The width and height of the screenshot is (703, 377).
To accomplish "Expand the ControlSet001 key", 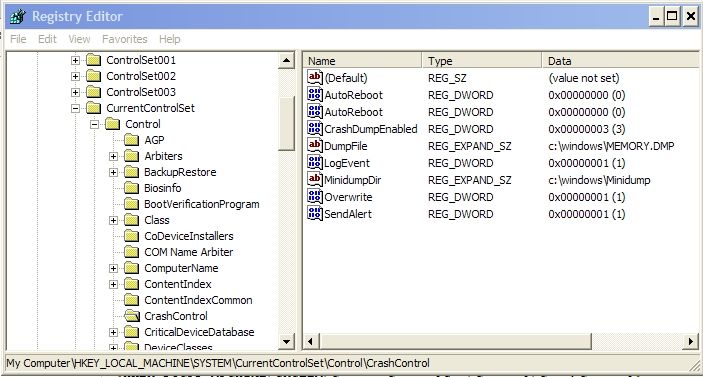I will [75, 60].
